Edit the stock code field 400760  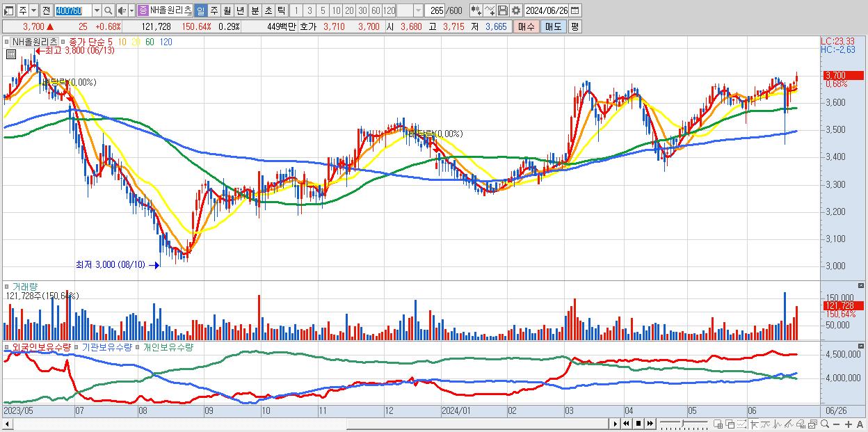(x=73, y=10)
